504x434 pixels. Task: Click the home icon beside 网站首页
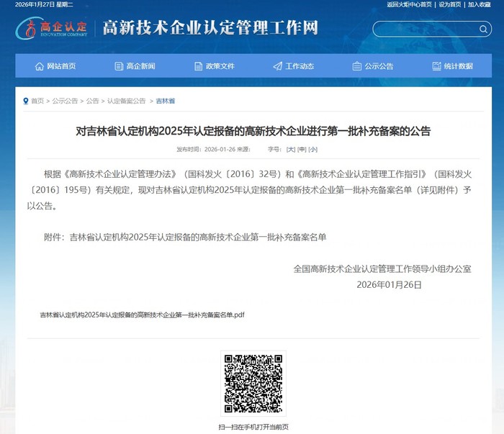[40, 66]
